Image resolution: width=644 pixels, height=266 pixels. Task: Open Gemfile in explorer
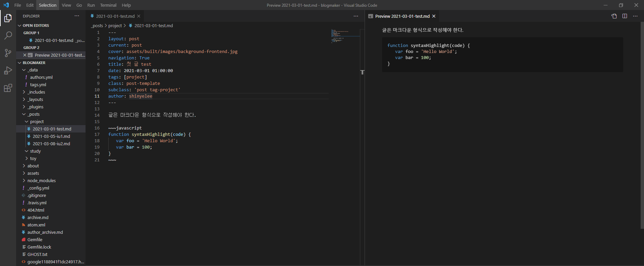click(51, 240)
